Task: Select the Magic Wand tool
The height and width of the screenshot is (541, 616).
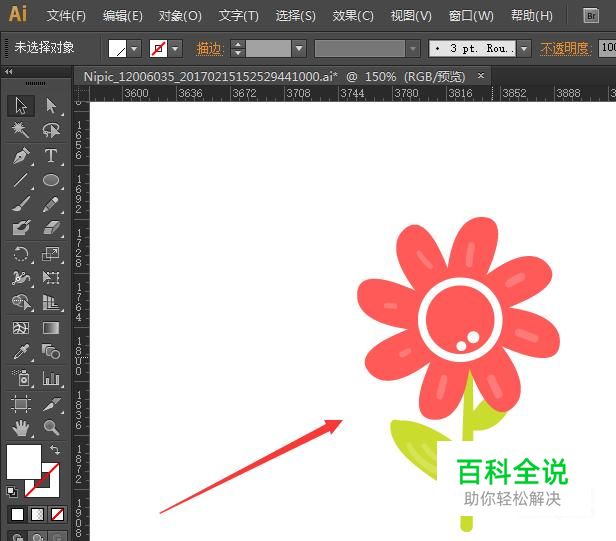Action: pos(21,130)
